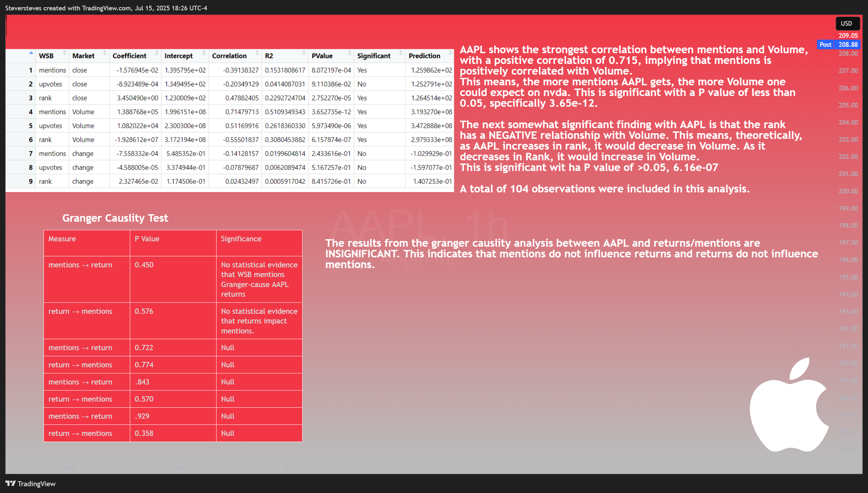Screen dimensions: 868x493
Task: Click the 2.300300e+08 intercept cell
Action: click(x=185, y=126)
